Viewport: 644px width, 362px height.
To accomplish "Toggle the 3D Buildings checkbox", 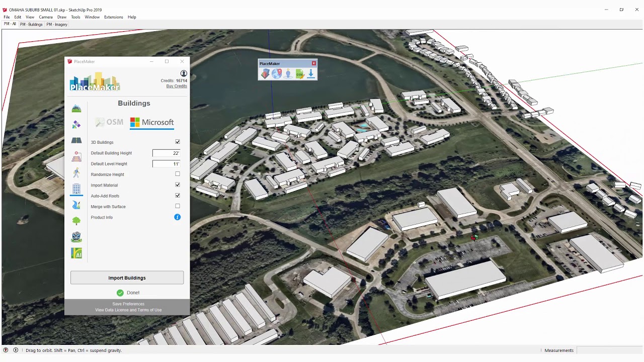I will pyautogui.click(x=177, y=142).
